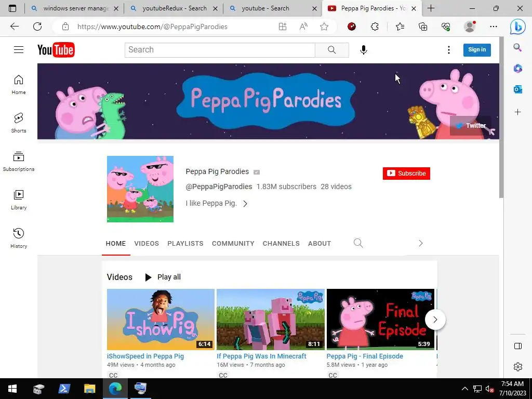Switch to the PLAYLISTS tab
The width and height of the screenshot is (532, 399).
point(185,243)
